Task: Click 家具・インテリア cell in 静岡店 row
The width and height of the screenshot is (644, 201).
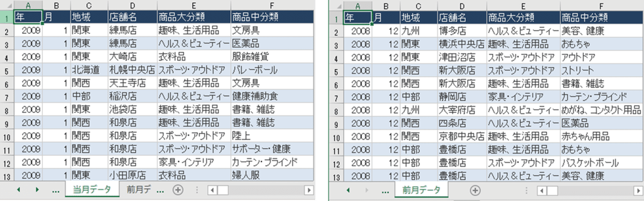Action: 523,96
